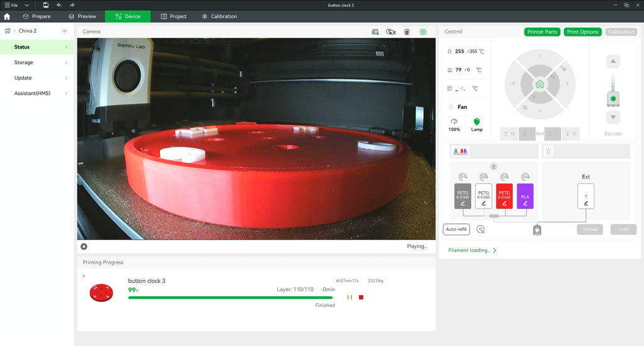The width and height of the screenshot is (644, 346).
Task: Click China 2 printer name in breadcrumb
Action: coord(28,31)
